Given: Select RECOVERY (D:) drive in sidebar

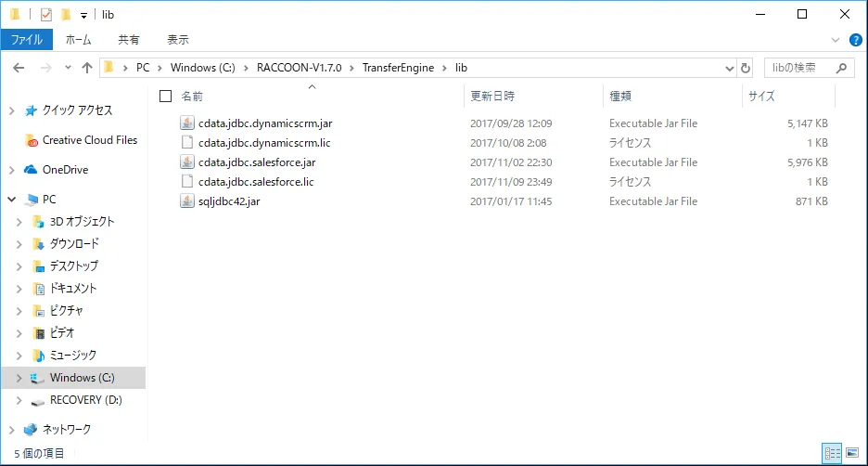Looking at the screenshot, I should (x=85, y=400).
